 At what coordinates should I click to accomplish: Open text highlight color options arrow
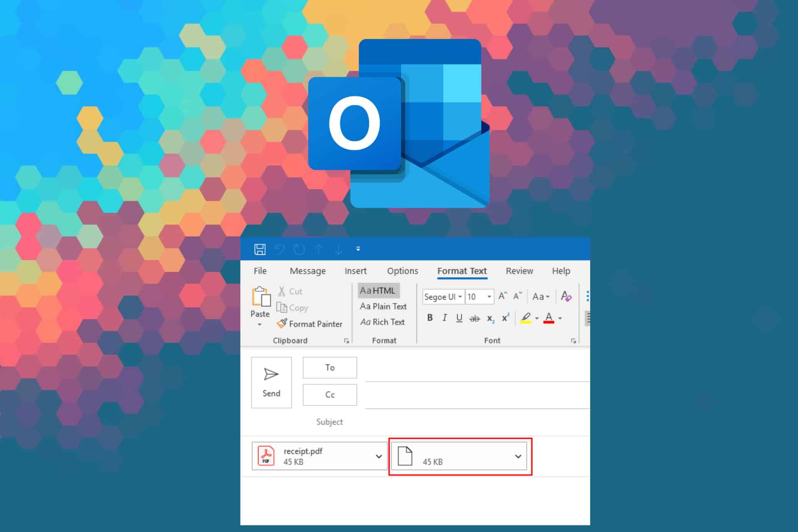[x=537, y=318]
